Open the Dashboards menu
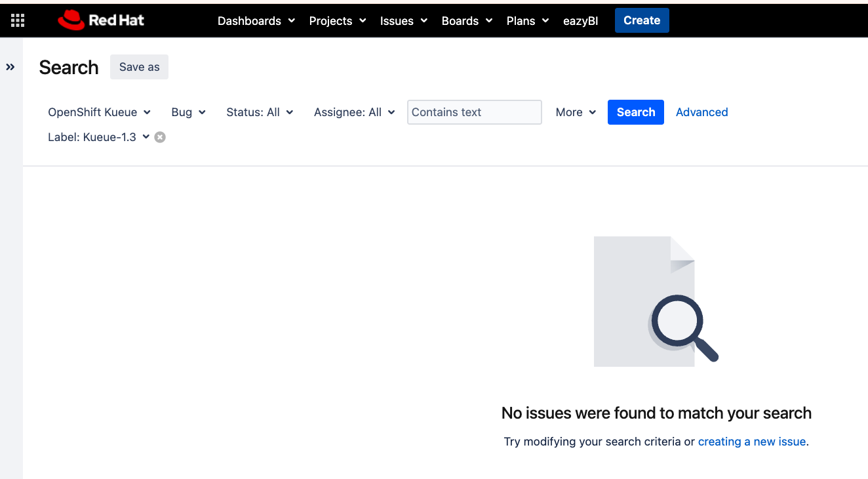 click(256, 20)
